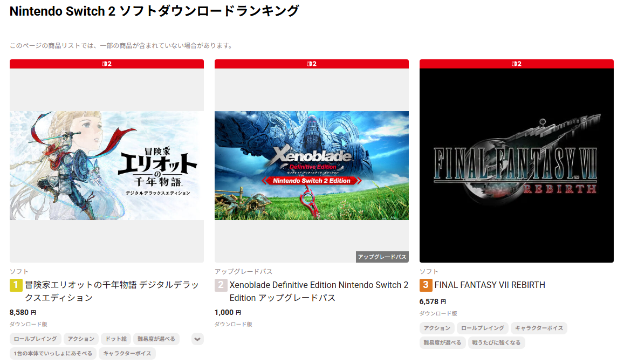Select the キャラクターボイス tag under Final Fantasy

pyautogui.click(x=539, y=328)
